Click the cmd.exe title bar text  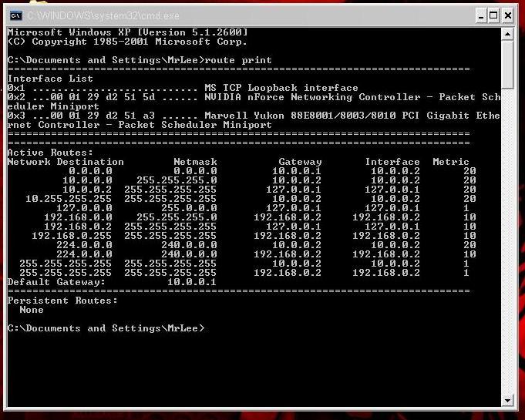(103, 15)
